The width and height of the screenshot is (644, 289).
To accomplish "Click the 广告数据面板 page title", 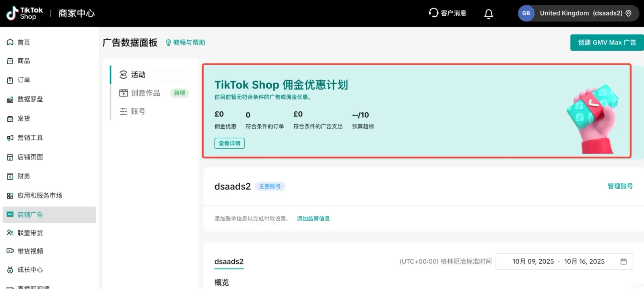I will tap(130, 43).
